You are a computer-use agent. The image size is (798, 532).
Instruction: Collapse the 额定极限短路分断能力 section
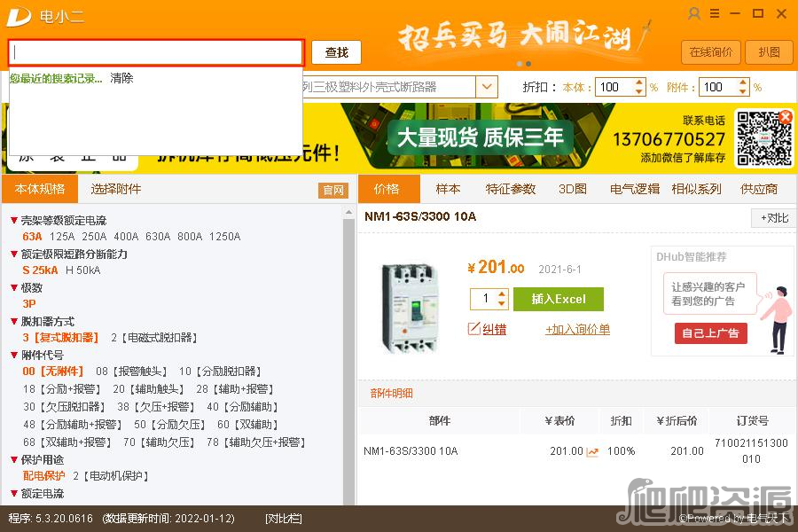pos(14,254)
